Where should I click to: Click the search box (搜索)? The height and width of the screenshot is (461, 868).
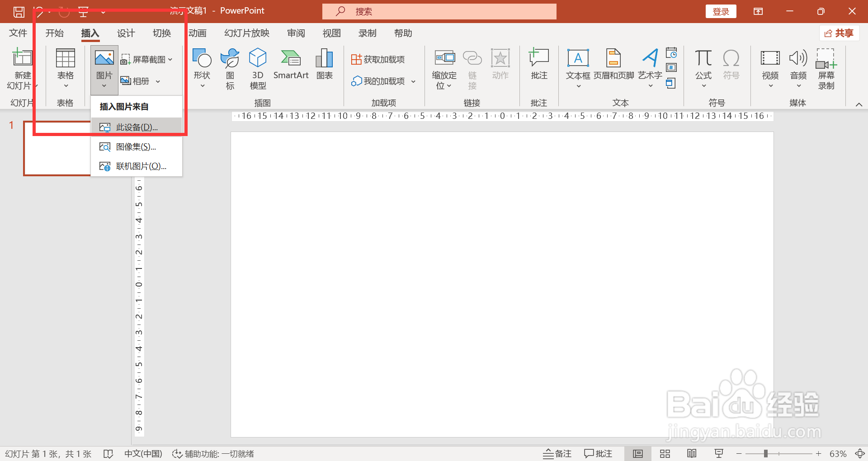pos(439,11)
